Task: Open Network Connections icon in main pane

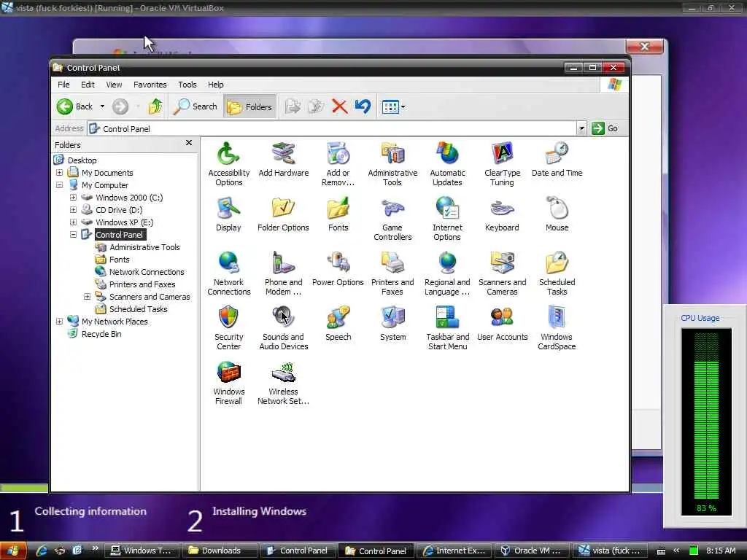Action: 228,273
